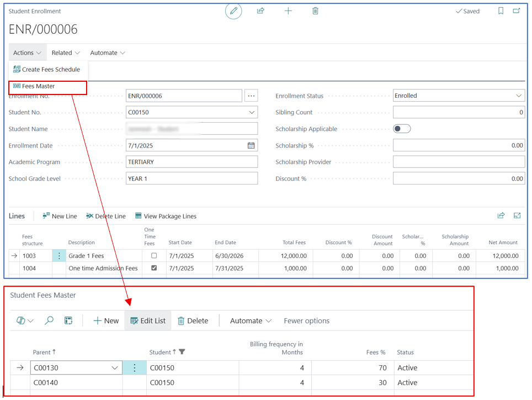The image size is (532, 400).
Task: Click the trash delete icon in header
Action: coord(315,11)
